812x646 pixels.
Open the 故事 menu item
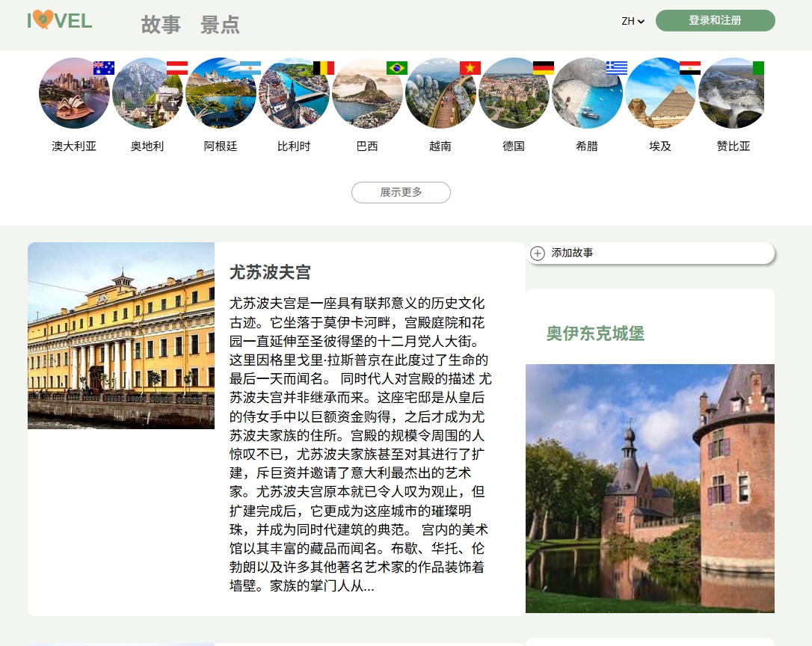click(161, 25)
